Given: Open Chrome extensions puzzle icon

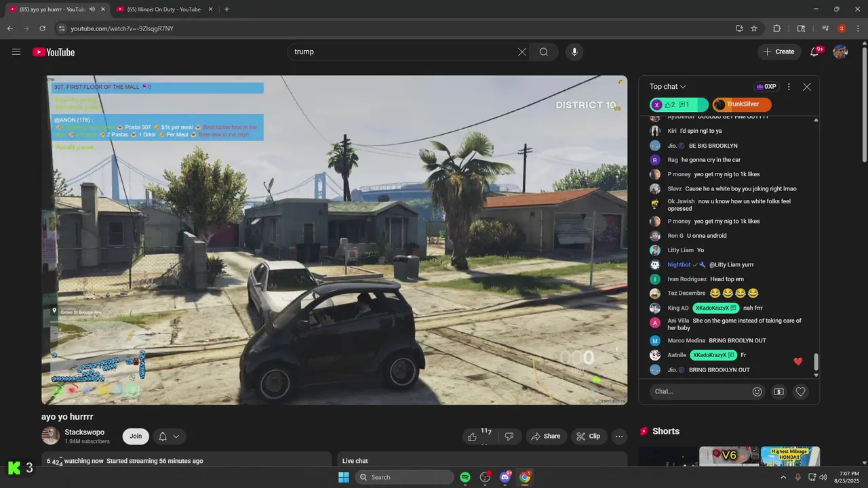Looking at the screenshot, I should pos(777,28).
